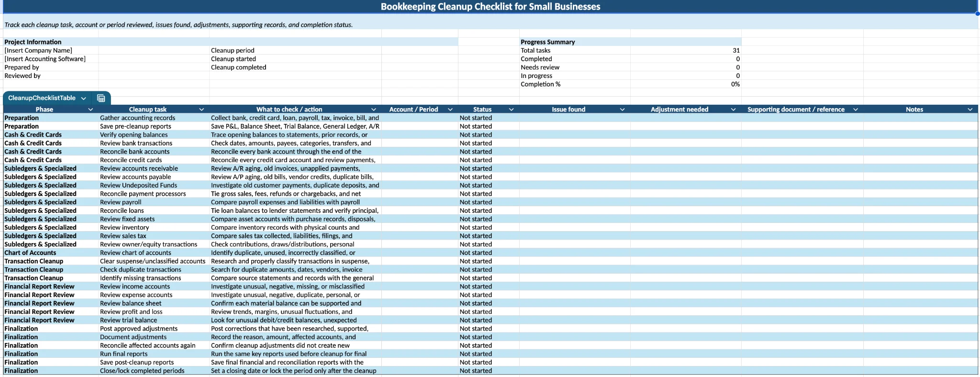Click the Reconcile bank accounts task cell
The height and width of the screenshot is (377, 980).
click(154, 152)
